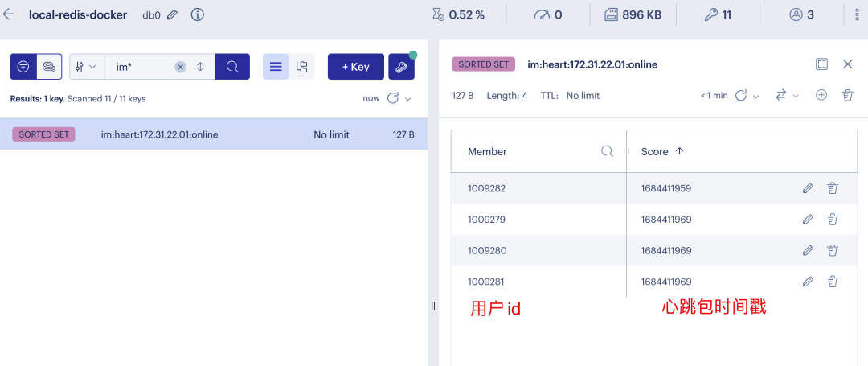Select the Search by Values mode button
Image resolution: width=868 pixels, height=366 pixels.
[x=49, y=67]
